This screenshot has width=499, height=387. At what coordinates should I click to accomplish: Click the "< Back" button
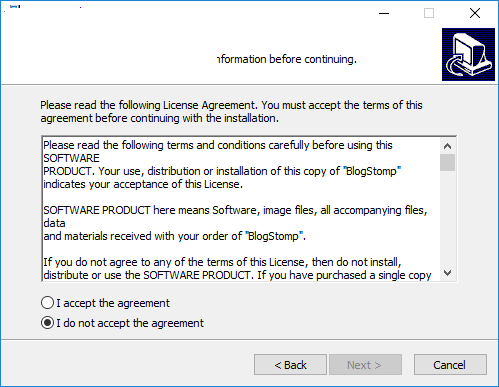(x=290, y=365)
